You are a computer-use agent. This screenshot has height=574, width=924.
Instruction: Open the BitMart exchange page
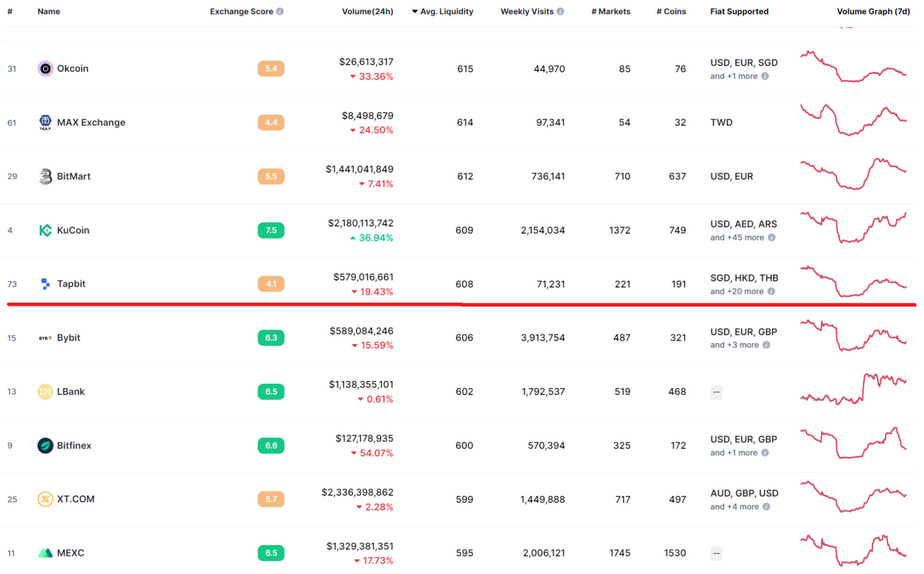(74, 176)
